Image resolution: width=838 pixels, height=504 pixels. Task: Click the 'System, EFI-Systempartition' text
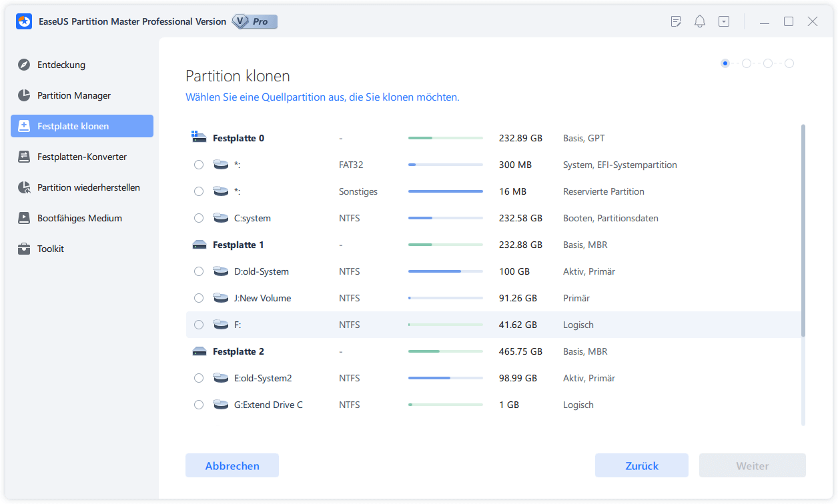tap(620, 165)
